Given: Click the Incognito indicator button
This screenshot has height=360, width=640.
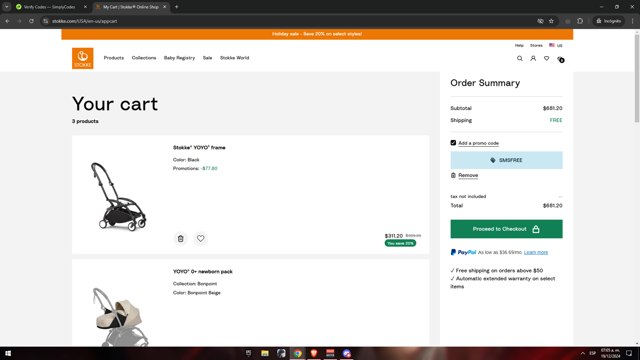Looking at the screenshot, I should tap(609, 21).
